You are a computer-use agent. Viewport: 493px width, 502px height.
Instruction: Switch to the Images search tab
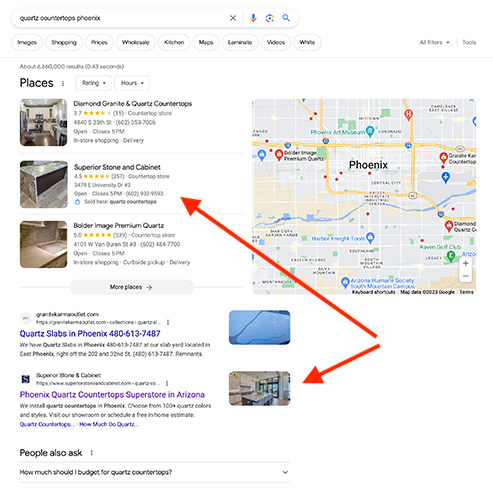pos(27,42)
